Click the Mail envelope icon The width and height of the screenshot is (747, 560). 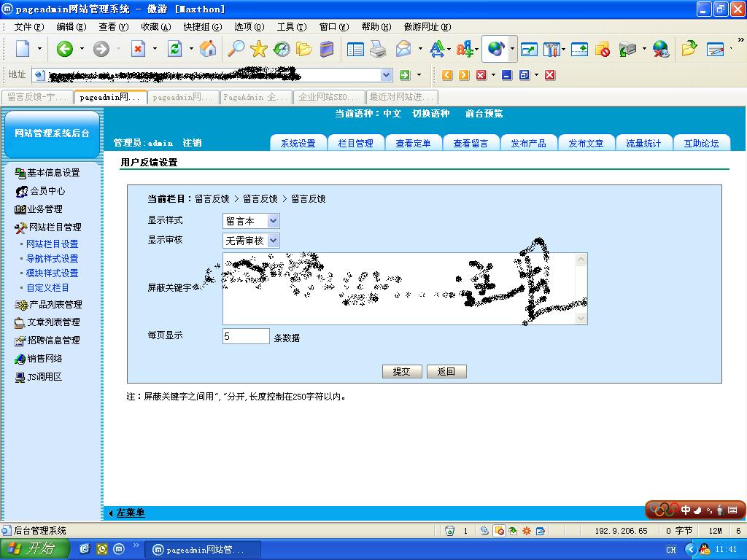(403, 49)
